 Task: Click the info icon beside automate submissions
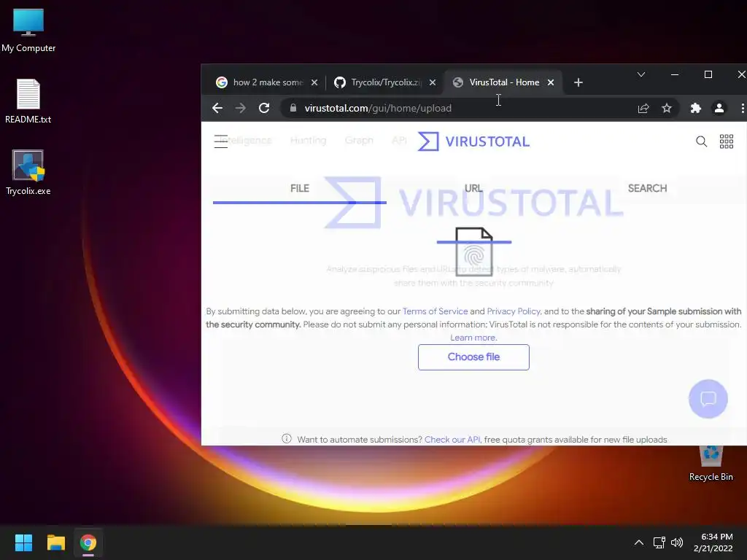[x=286, y=438]
